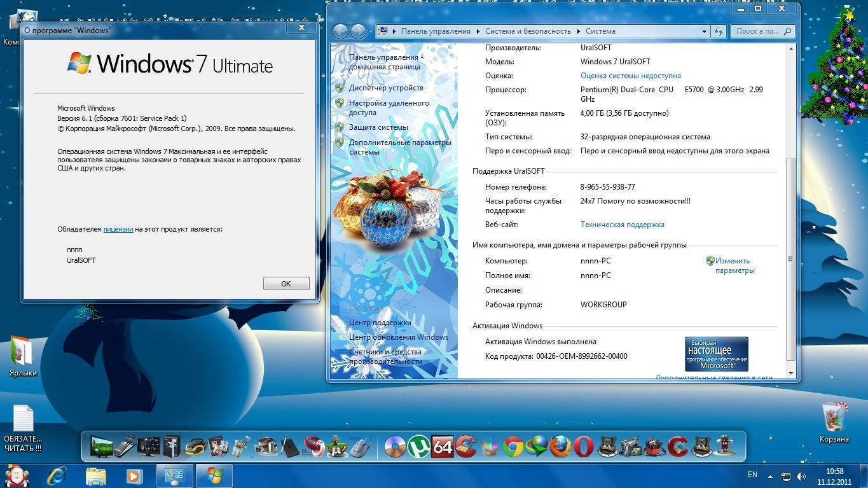The height and width of the screenshot is (488, 868).
Task: Open the Техническая поддержка website link
Action: click(x=623, y=225)
